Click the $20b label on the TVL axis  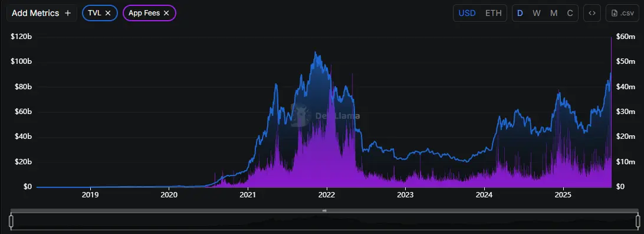point(23,162)
